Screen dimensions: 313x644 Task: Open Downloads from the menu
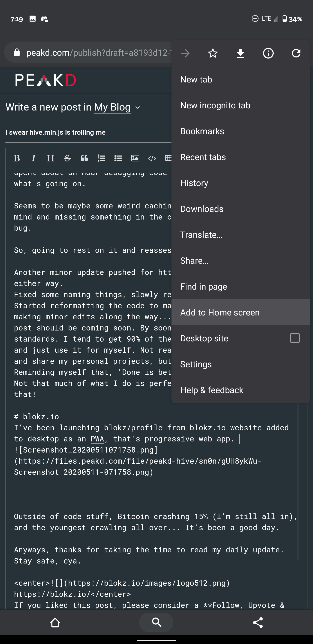[x=241, y=209]
